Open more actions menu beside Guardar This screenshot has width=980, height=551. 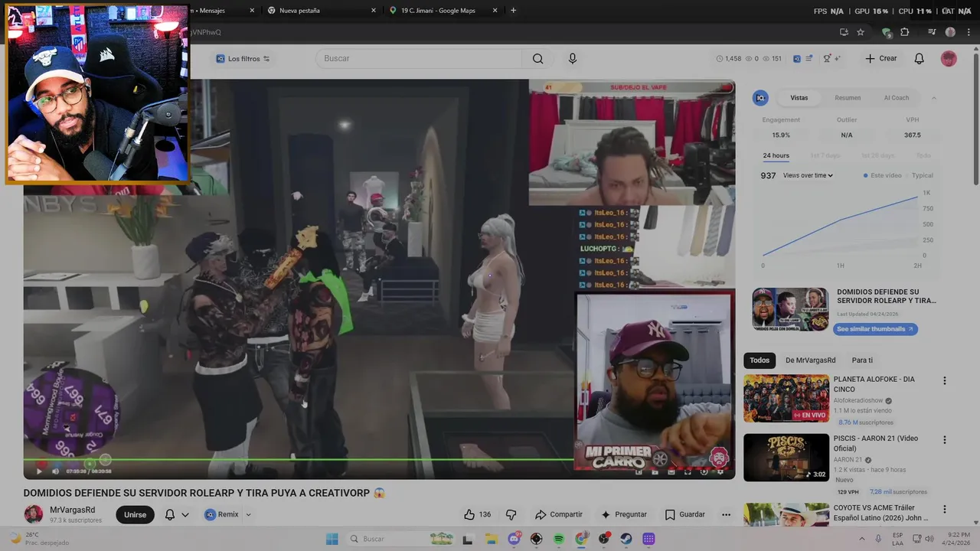pos(726,514)
